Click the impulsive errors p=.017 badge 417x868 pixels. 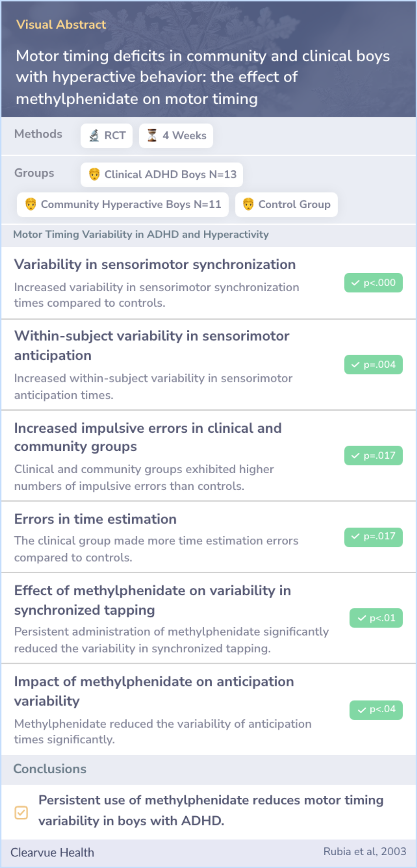(x=373, y=456)
